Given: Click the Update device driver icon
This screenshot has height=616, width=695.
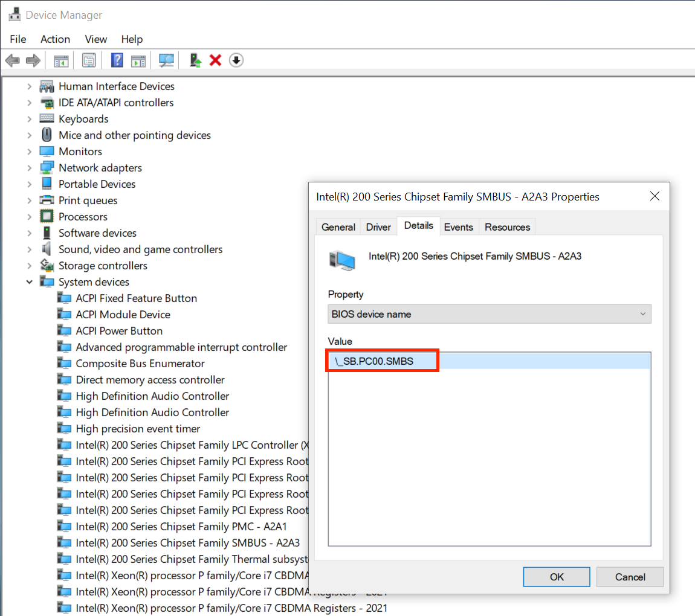Looking at the screenshot, I should [195, 60].
